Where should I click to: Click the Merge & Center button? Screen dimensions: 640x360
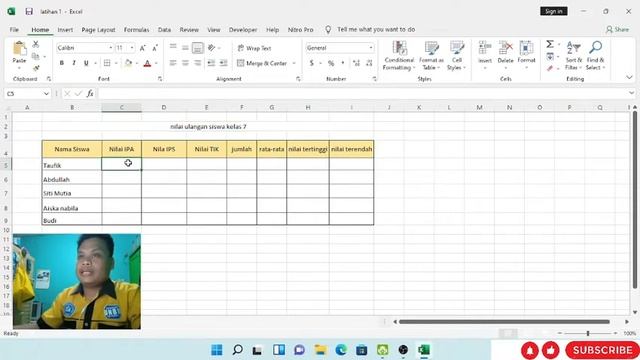262,63
